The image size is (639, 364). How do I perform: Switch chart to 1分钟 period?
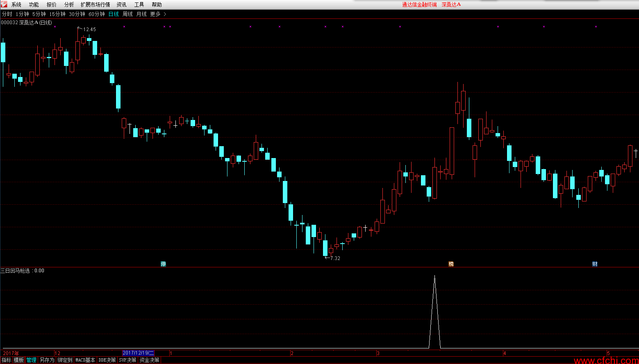point(23,14)
